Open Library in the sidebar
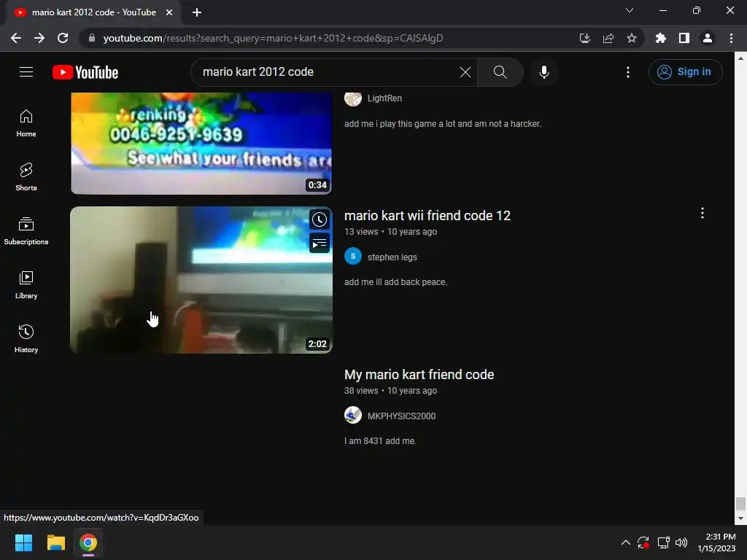This screenshot has width=747, height=560. (26, 285)
